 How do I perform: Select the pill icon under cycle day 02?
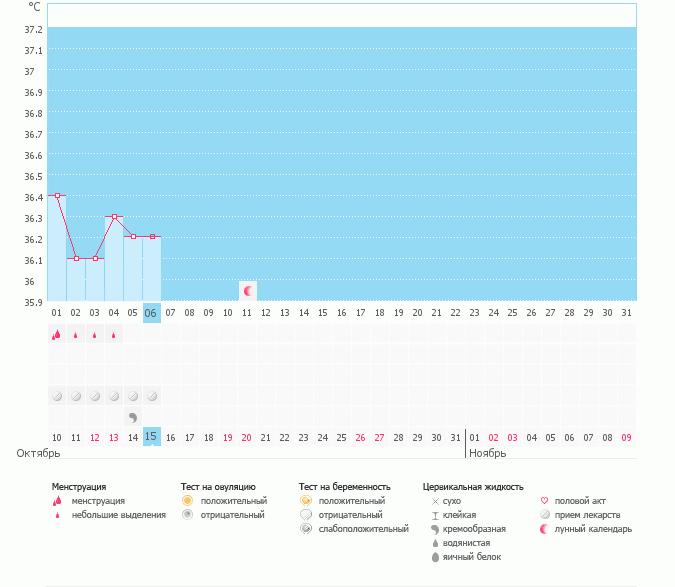76,396
